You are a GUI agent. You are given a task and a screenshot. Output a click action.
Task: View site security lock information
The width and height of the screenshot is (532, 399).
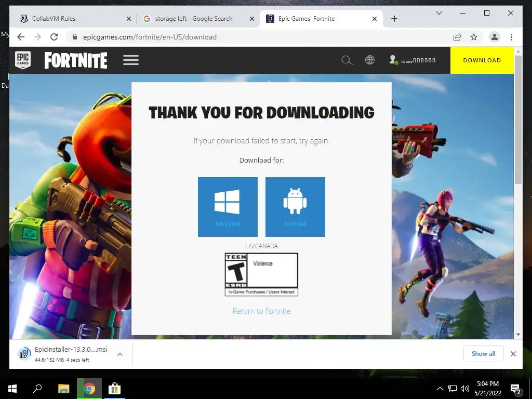pos(75,37)
